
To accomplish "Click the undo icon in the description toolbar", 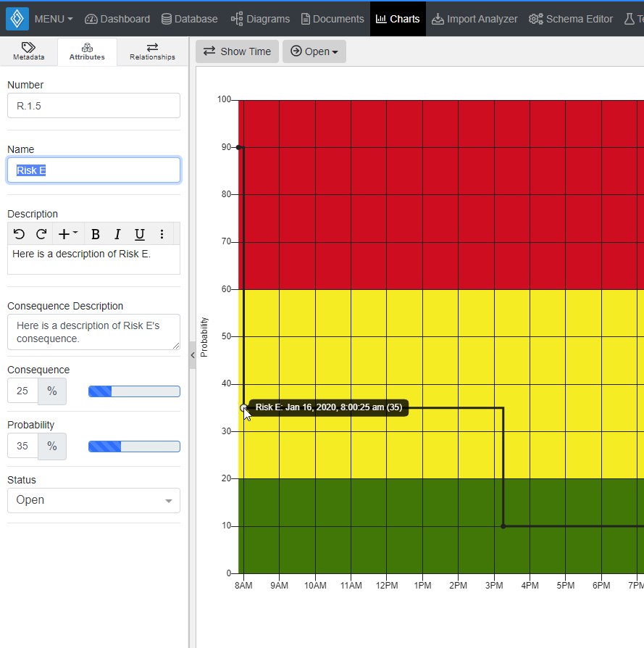I will tap(19, 234).
